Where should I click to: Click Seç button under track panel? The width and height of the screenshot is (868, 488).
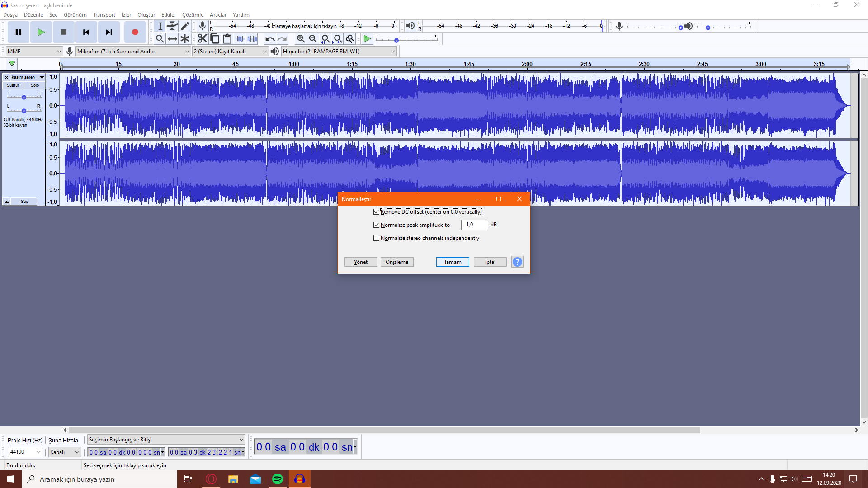coord(24,202)
